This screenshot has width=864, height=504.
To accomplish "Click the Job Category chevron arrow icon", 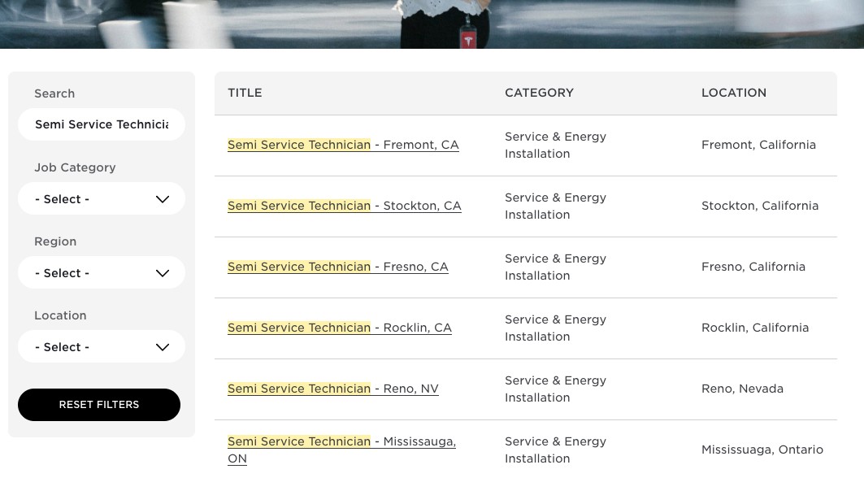I will point(162,199).
